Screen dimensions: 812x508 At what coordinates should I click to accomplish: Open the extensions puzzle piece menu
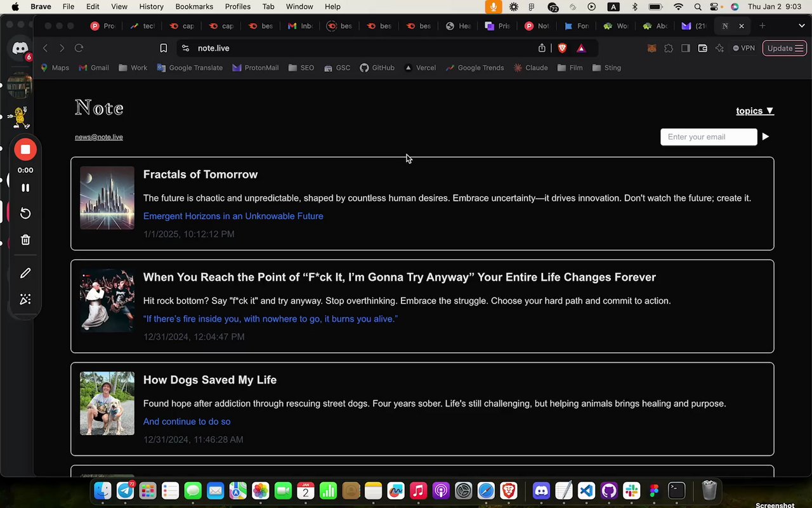coord(669,48)
